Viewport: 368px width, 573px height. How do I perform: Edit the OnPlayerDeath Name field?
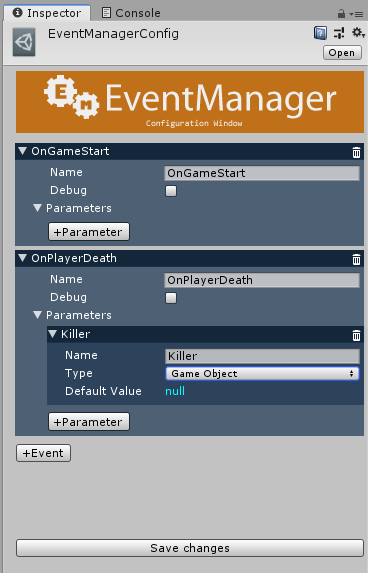[x=262, y=280]
